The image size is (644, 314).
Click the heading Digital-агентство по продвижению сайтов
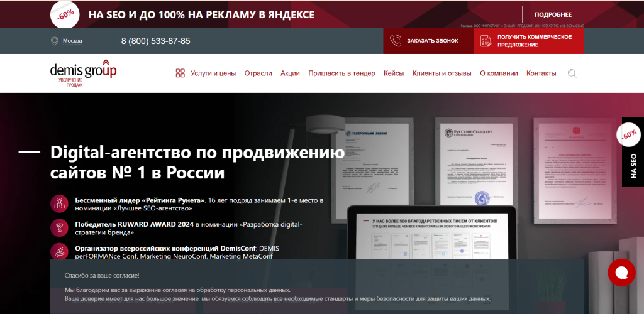pyautogui.click(x=197, y=163)
